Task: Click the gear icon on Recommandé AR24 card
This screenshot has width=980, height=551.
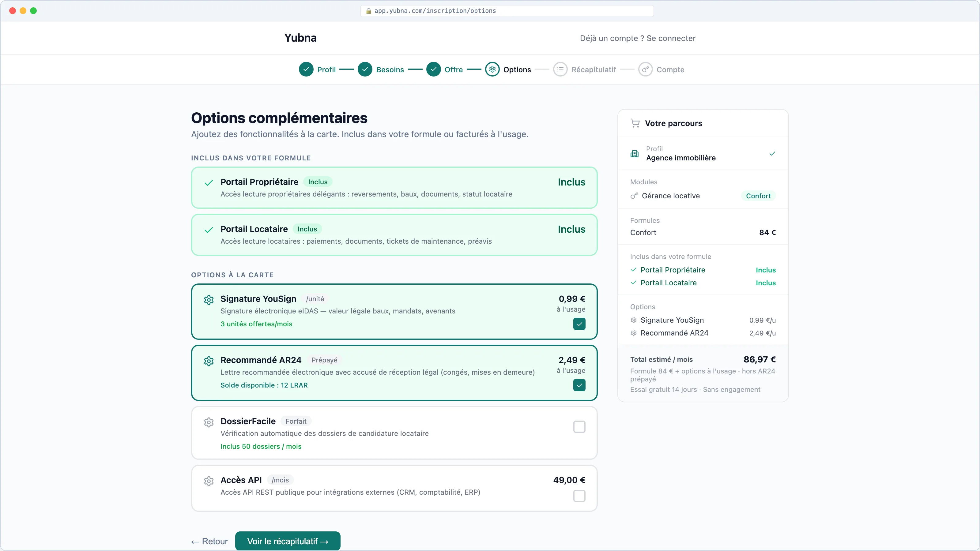Action: coord(209,361)
